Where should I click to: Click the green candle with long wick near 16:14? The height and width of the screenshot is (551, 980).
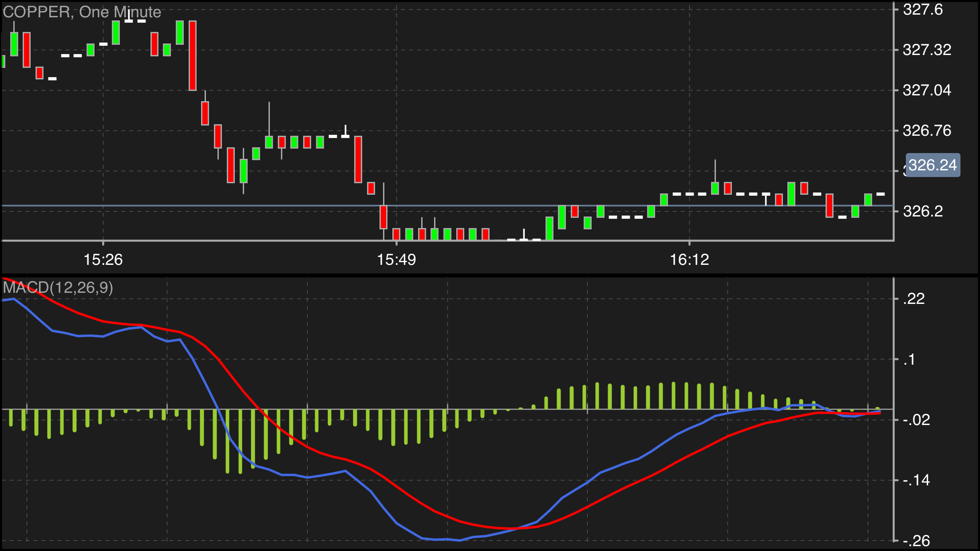715,177
